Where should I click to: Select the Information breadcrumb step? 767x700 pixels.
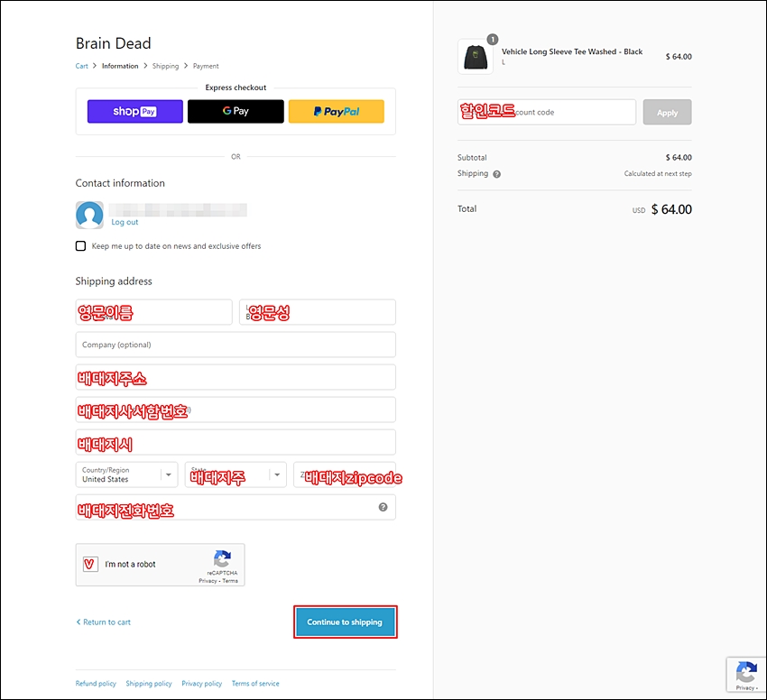click(120, 66)
